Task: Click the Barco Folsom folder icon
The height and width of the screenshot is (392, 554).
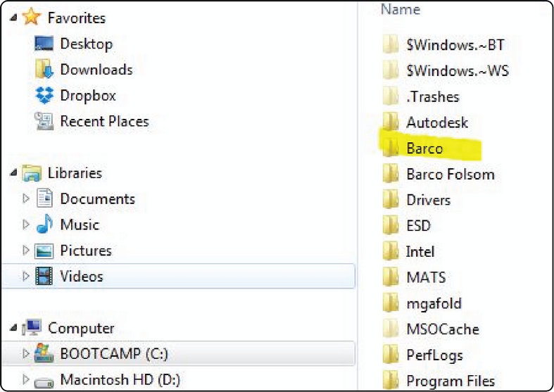Action: [x=391, y=174]
